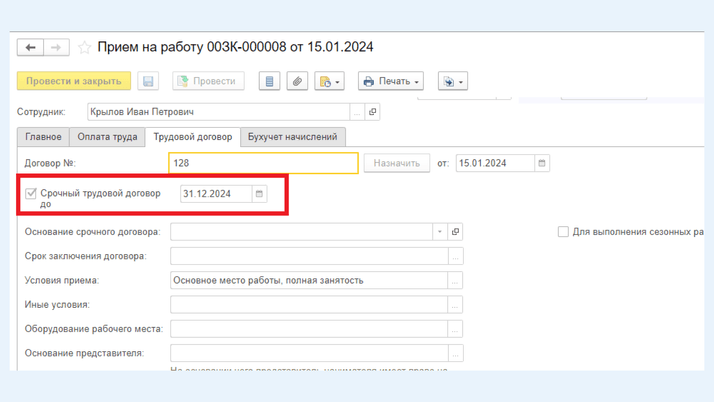Viewport: 714px width, 402px height.
Task: Open create-based-on dropdown icon
Action: click(329, 81)
